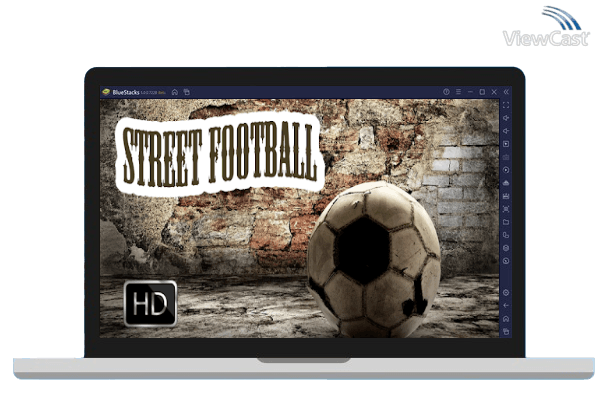Click the boxed play-arrow icon in the sidebar
602x414 pixels.
click(x=506, y=144)
